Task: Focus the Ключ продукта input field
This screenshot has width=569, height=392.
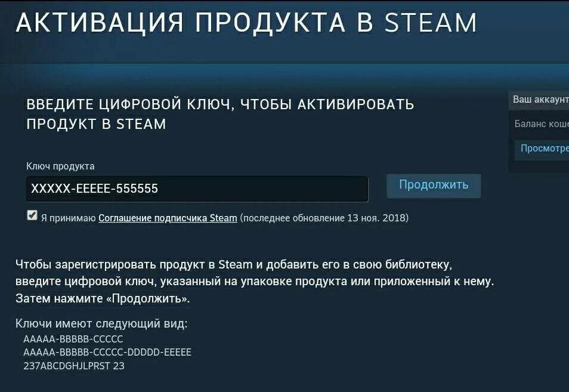Action: (x=197, y=189)
